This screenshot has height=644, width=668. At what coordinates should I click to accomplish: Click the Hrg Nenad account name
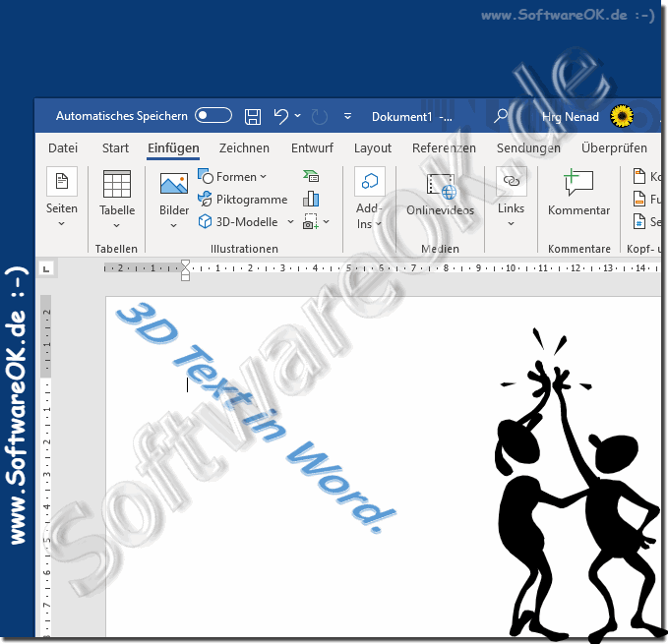[570, 117]
